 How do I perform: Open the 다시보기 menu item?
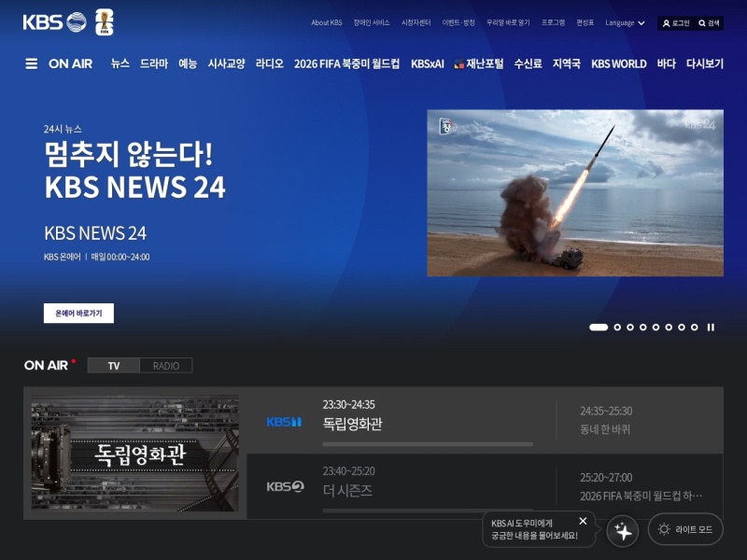(x=705, y=63)
